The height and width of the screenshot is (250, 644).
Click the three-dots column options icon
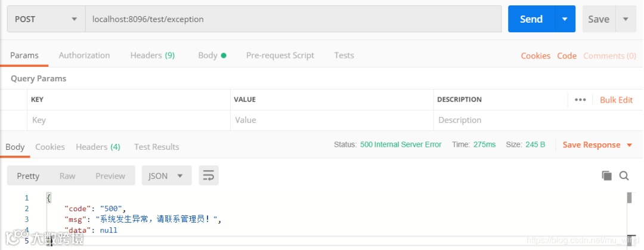[x=580, y=100]
